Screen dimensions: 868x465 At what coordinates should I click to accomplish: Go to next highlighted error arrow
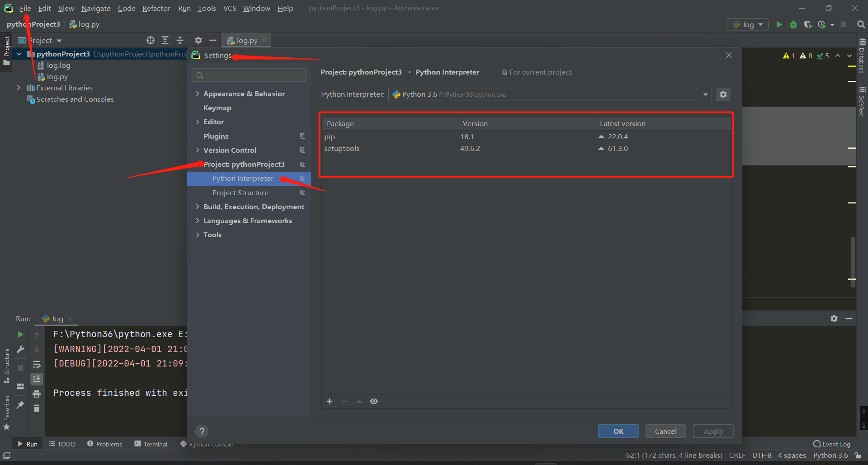[849, 56]
